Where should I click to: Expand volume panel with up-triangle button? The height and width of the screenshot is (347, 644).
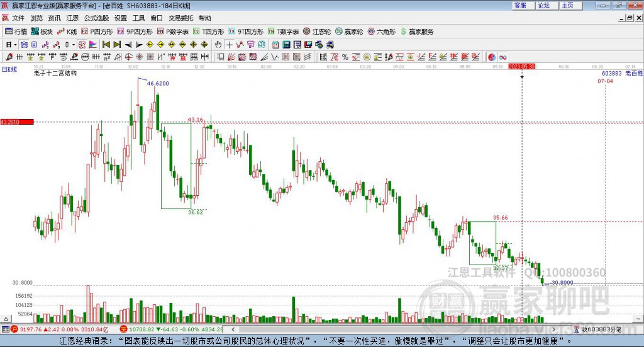[6, 319]
